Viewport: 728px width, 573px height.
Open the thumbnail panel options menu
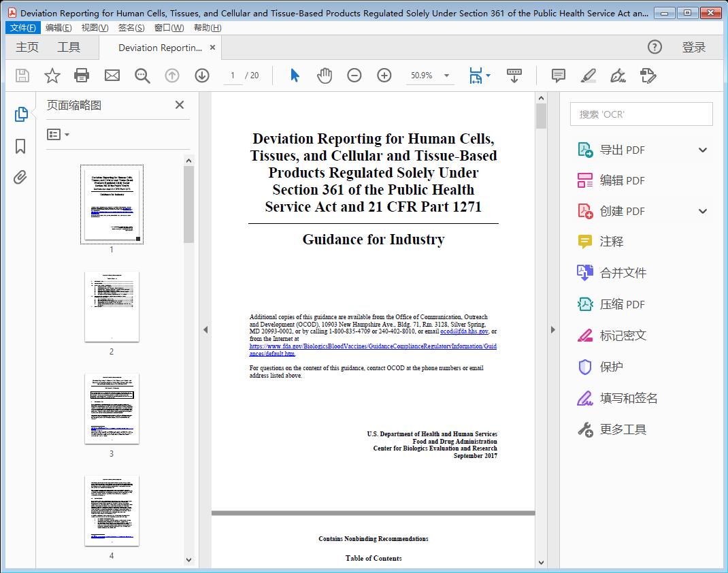coord(58,134)
